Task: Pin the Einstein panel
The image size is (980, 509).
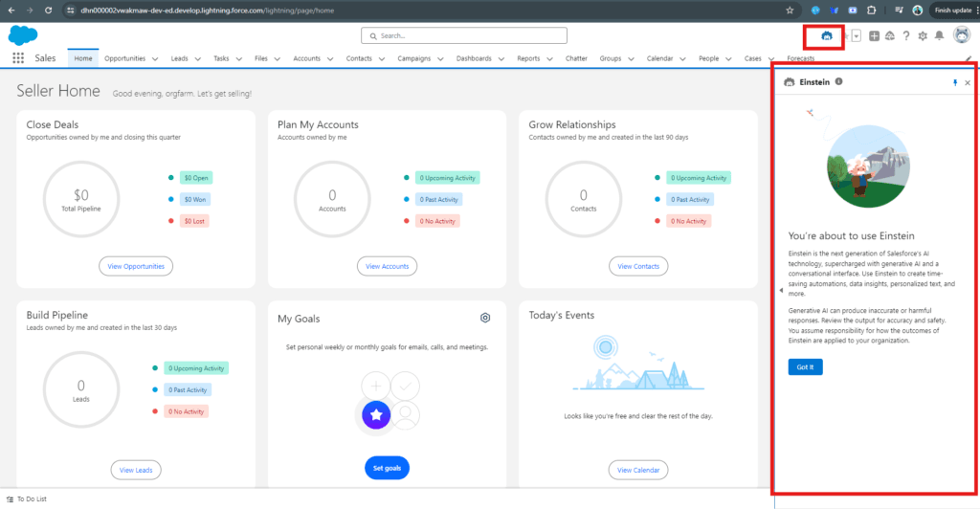Action: pos(954,82)
